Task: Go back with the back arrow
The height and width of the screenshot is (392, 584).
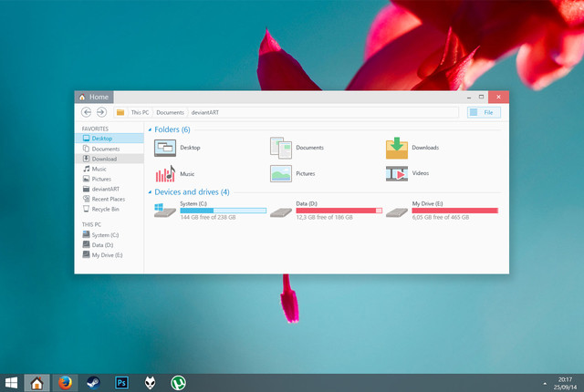Action: (87, 112)
